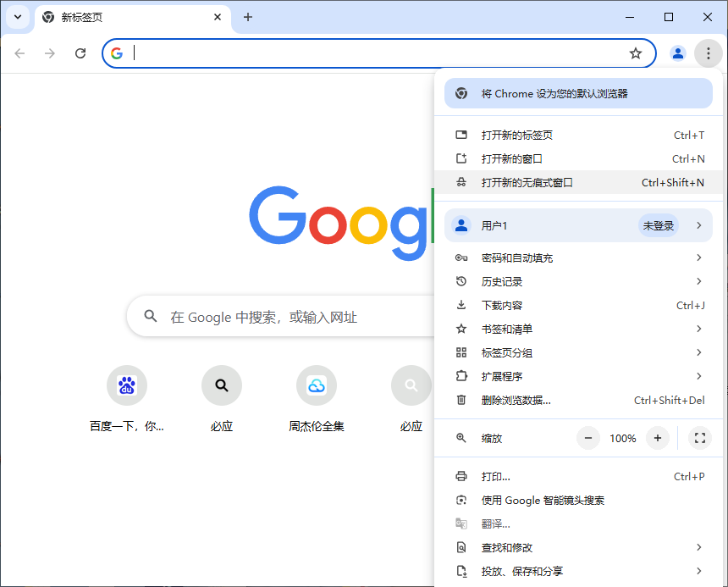Enter full screen from the zoom row
Screen dimensions: 728x587
point(699,438)
